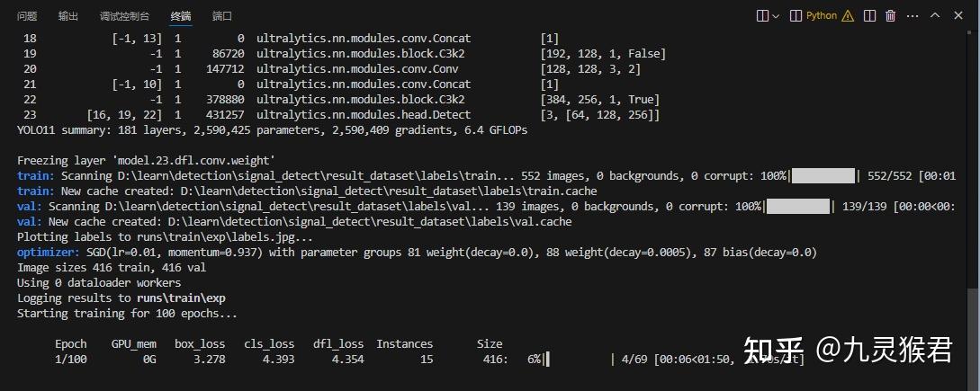Kill the terminal using the trash icon
Image resolution: width=980 pixels, height=391 pixels.
tap(891, 15)
